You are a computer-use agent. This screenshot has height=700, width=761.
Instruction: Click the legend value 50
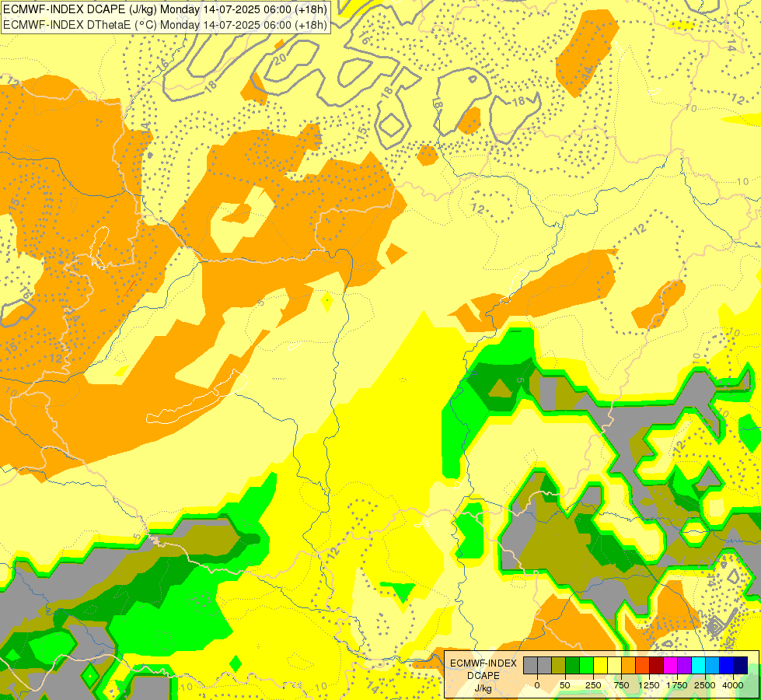point(564,685)
